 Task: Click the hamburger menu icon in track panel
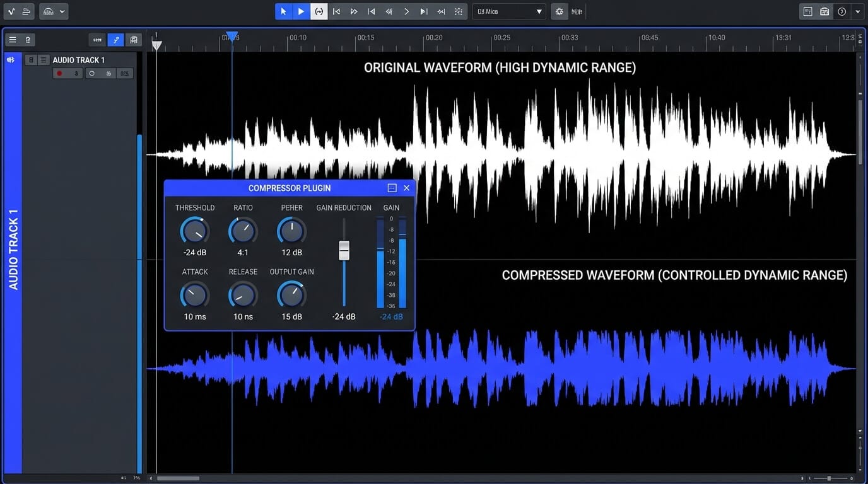[12, 40]
